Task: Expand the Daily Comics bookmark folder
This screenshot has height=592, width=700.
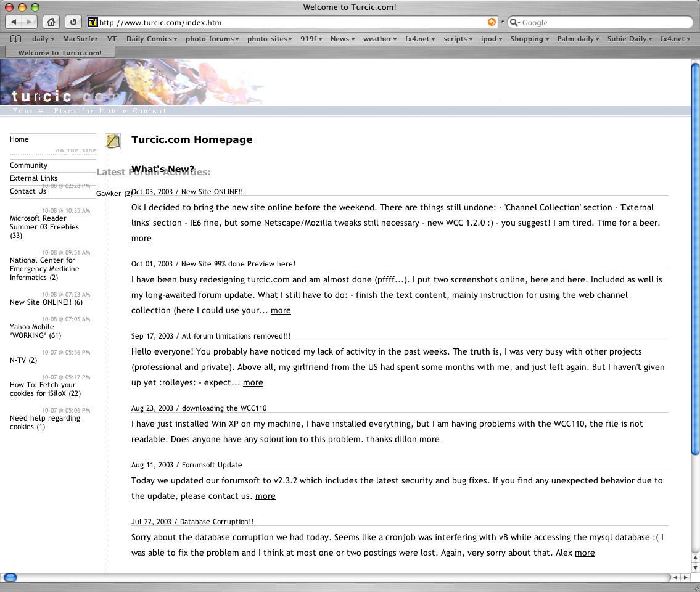Action: (x=152, y=39)
